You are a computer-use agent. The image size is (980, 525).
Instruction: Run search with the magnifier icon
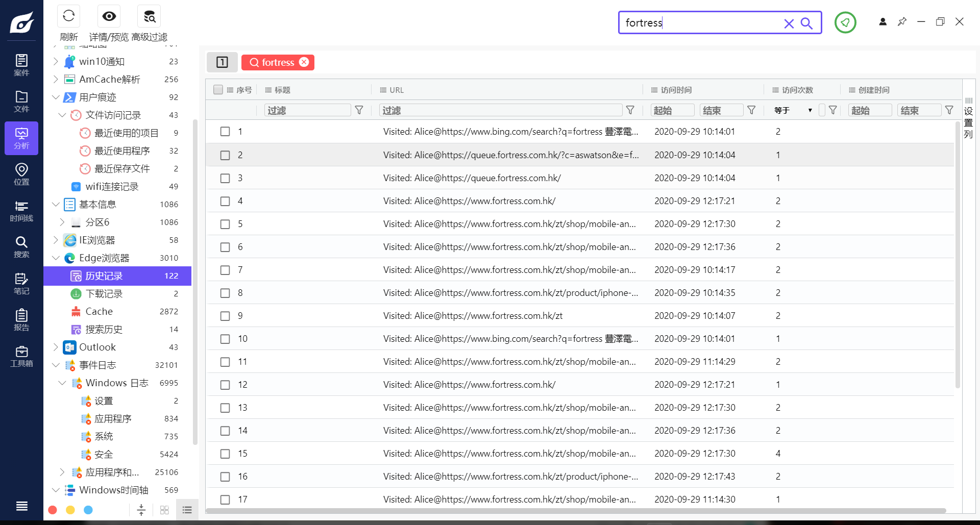tap(806, 23)
